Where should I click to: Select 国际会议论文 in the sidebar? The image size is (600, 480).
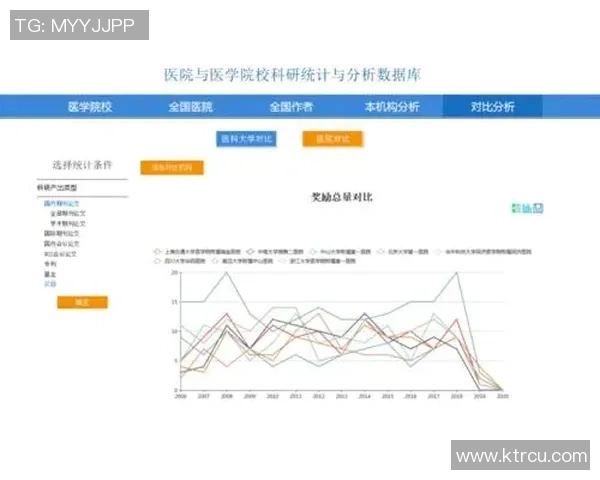tap(60, 254)
